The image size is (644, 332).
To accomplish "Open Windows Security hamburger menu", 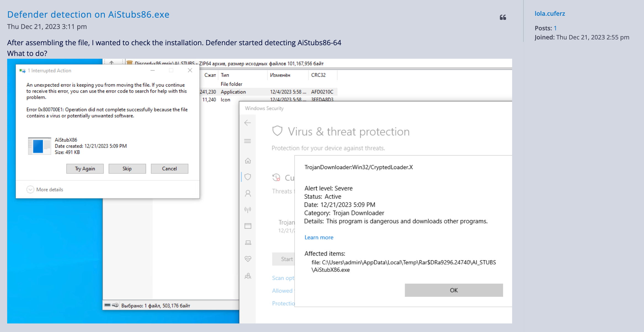I will coord(248,141).
